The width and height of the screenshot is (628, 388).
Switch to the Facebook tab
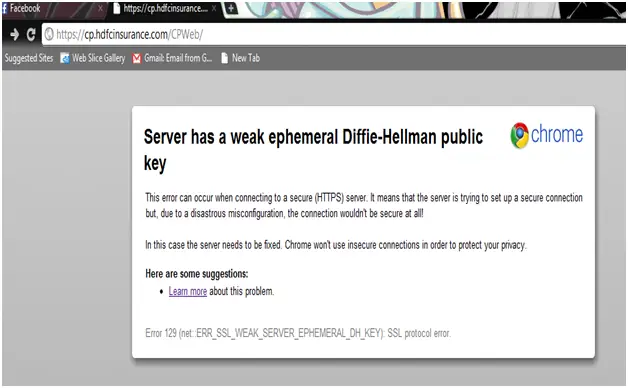[x=54, y=9]
